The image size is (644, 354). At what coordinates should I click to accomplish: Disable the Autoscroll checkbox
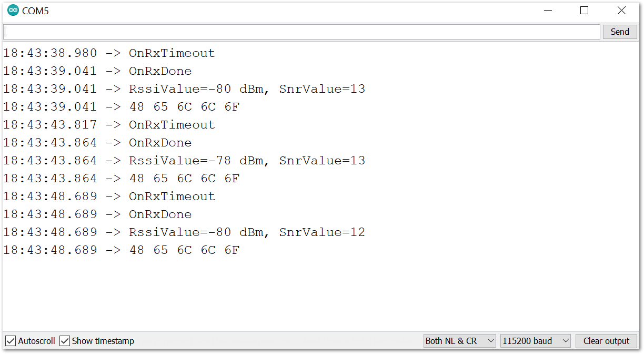coord(11,341)
